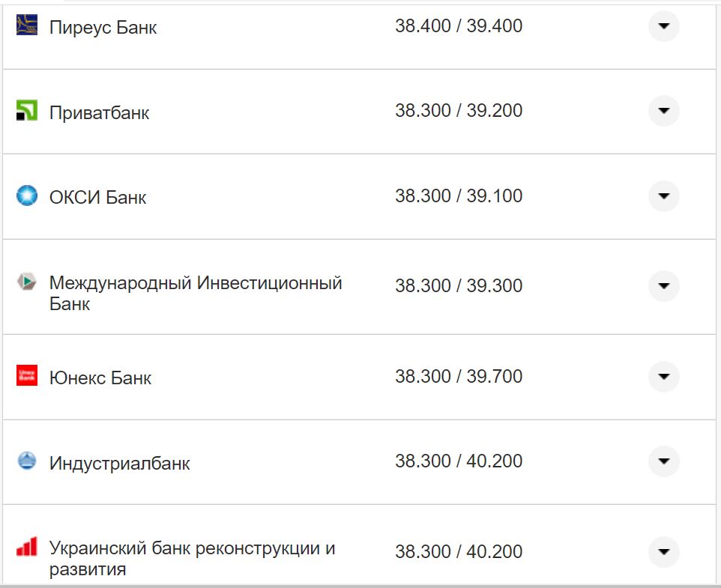Click the Международный Инвестиционный Банк logo
Screen dimensions: 721x588
[x=27, y=282]
